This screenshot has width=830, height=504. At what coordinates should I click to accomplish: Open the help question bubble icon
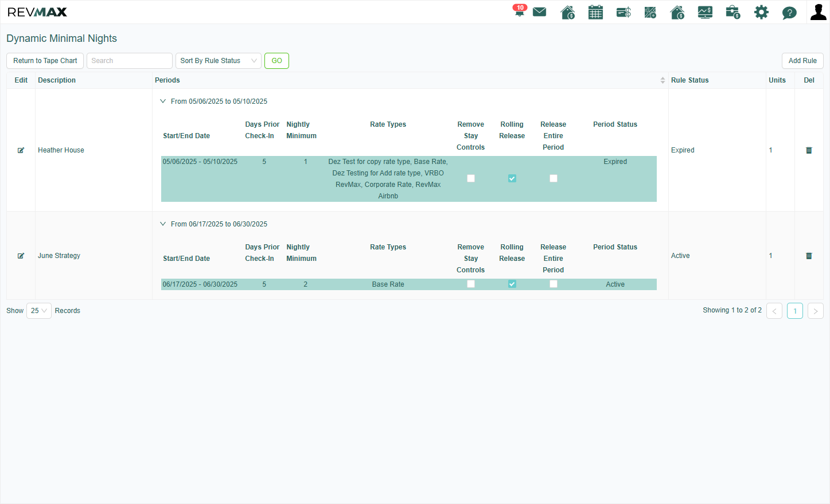pos(789,13)
